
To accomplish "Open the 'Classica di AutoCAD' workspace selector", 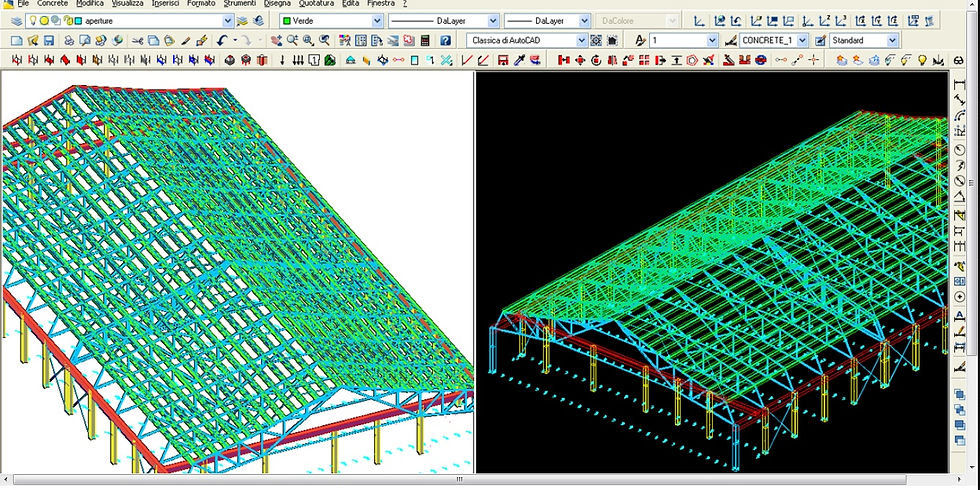I will (580, 40).
